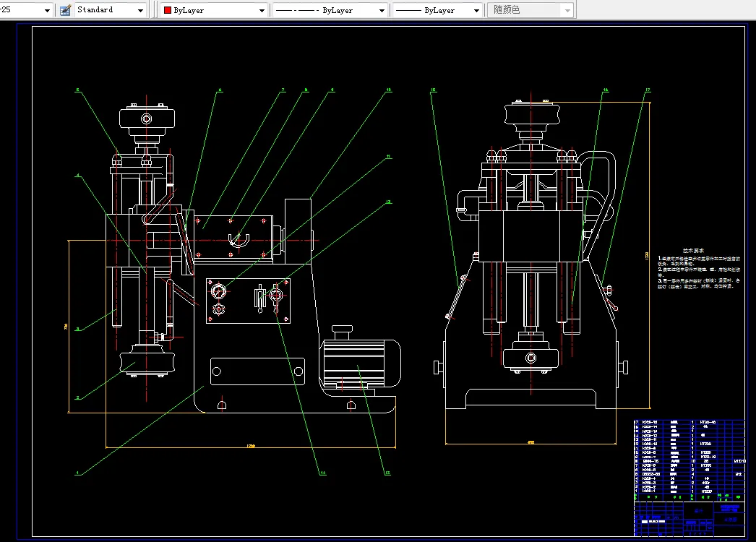
Task: Expand the solid-line lineweight ByLayer dropdown
Action: coord(476,11)
